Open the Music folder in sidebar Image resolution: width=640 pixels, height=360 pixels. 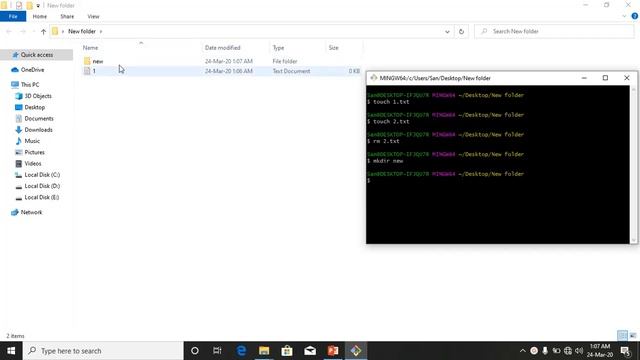pos(32,141)
